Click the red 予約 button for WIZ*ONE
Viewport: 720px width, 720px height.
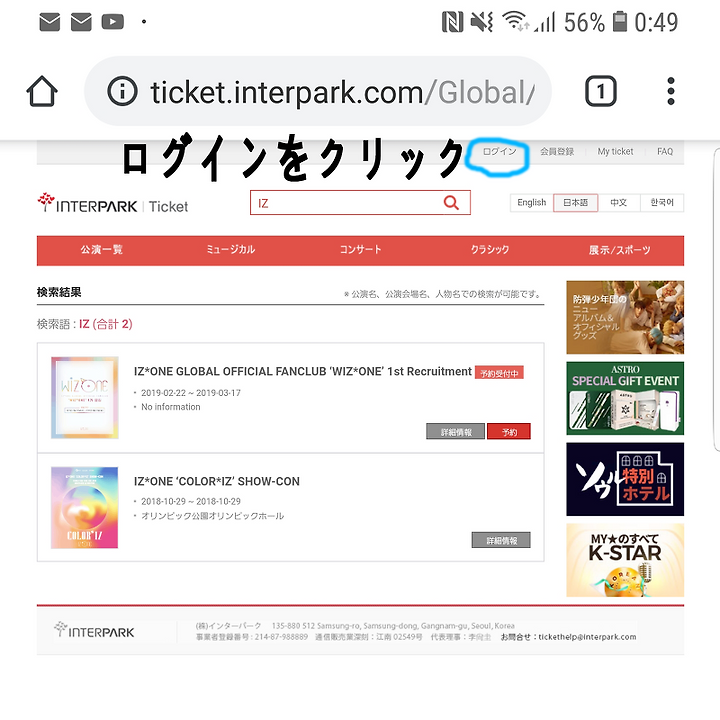[509, 432]
